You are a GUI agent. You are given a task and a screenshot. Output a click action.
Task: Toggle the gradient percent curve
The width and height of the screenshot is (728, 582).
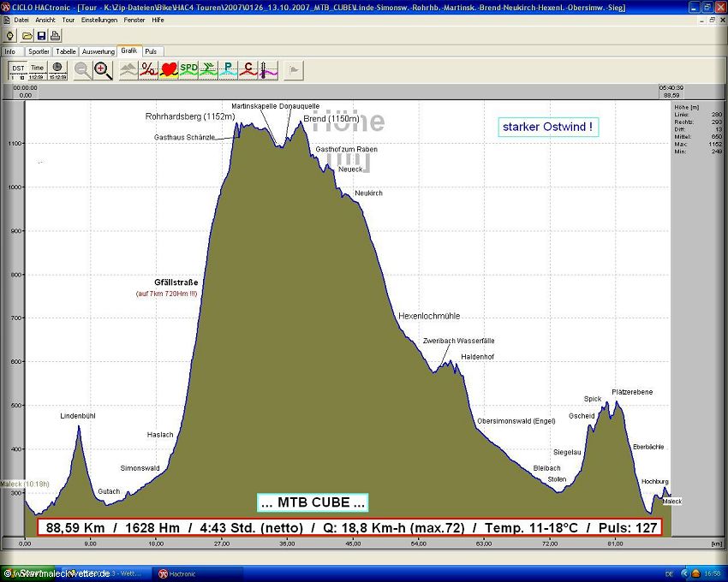coord(149,70)
